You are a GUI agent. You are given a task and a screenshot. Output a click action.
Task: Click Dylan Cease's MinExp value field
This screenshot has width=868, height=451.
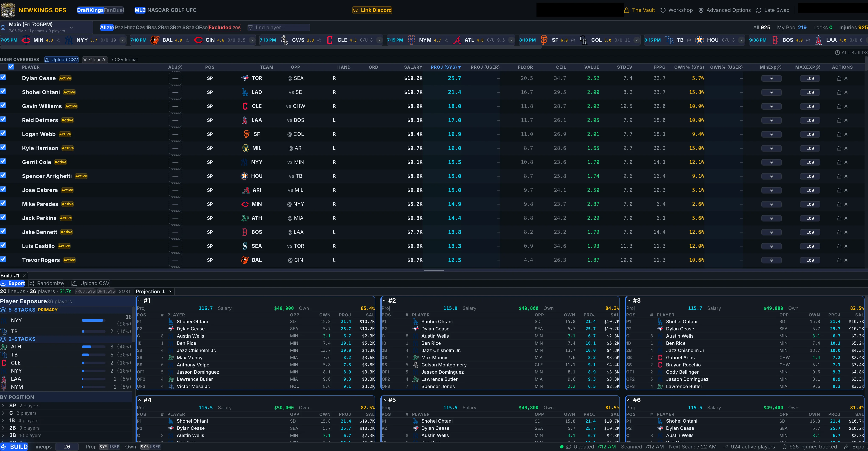(x=771, y=79)
